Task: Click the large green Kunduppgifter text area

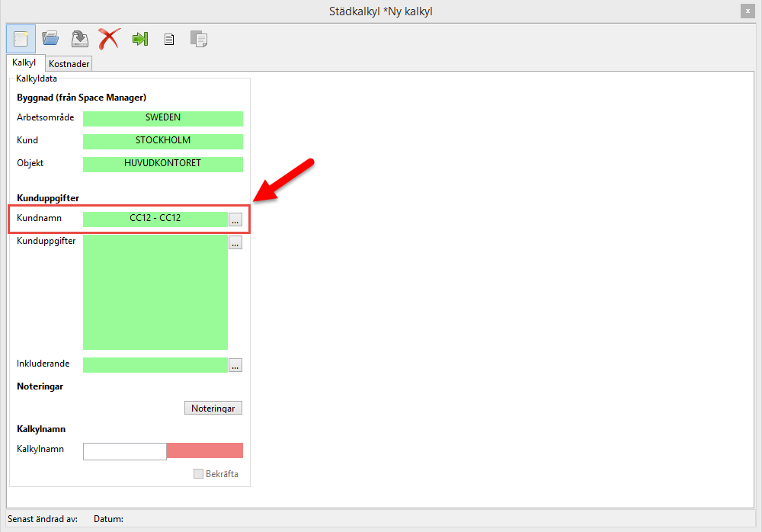Action: pyautogui.click(x=155, y=292)
